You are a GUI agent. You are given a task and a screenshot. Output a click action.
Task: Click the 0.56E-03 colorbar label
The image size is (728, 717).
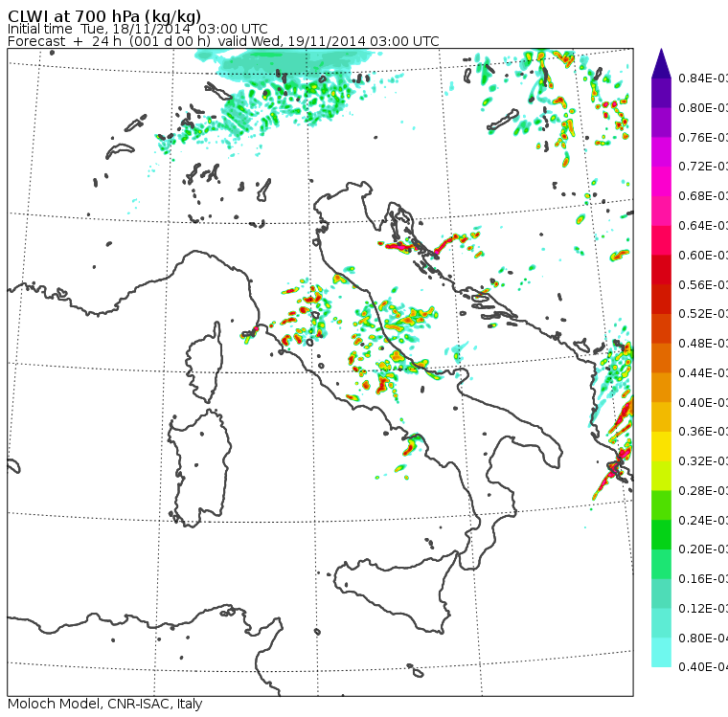703,284
